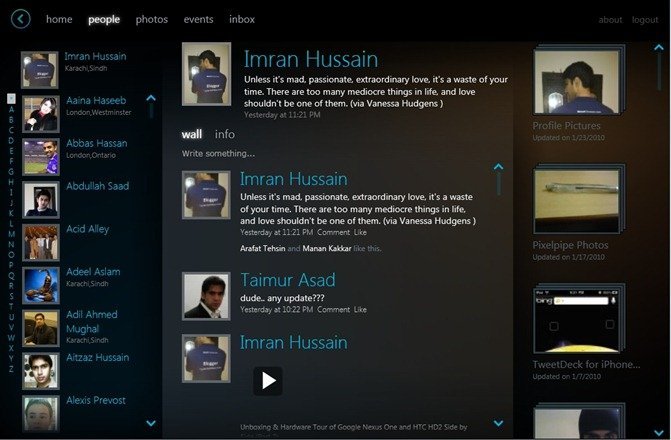Select Abdullah Saad in people list
Screen dimensions: 671x440
tap(98, 186)
